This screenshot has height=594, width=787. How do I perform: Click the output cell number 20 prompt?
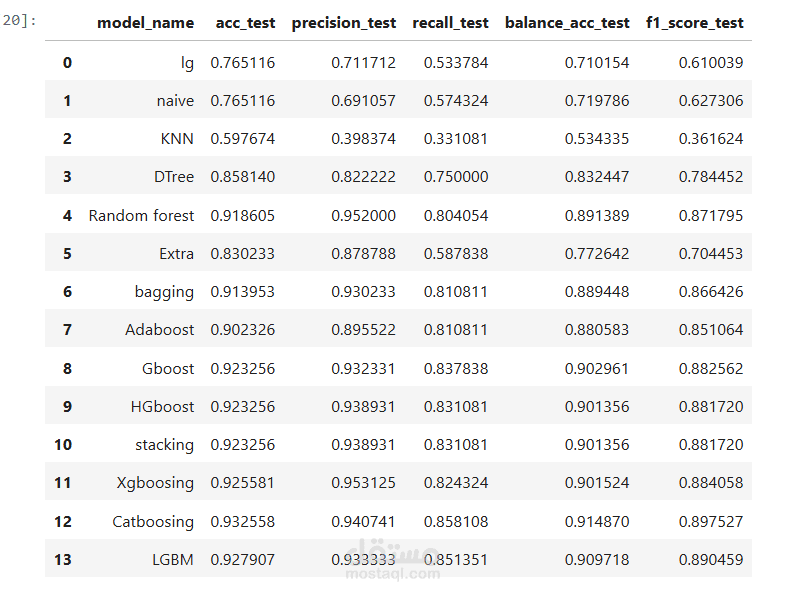20,19
